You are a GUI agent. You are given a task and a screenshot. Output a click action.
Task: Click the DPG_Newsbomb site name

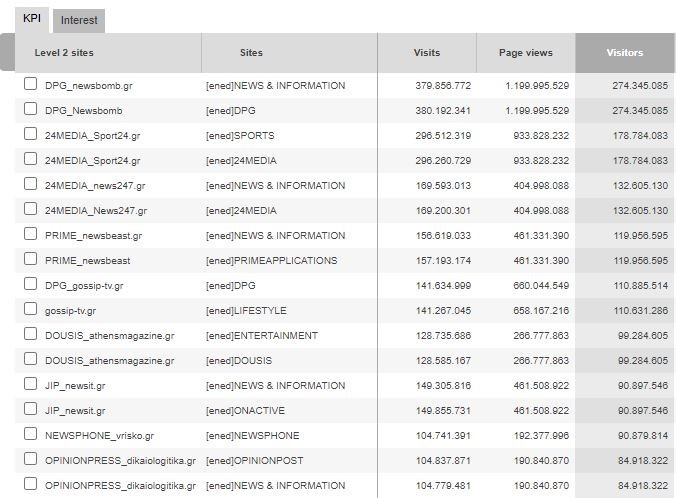84,111
